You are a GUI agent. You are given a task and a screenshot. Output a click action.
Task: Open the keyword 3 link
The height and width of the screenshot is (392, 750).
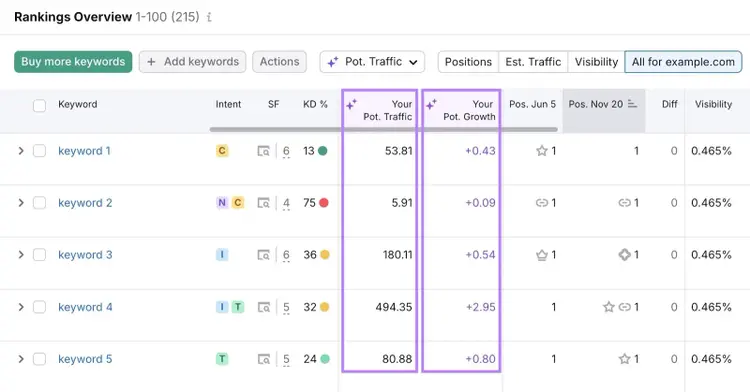pyautogui.click(x=85, y=255)
